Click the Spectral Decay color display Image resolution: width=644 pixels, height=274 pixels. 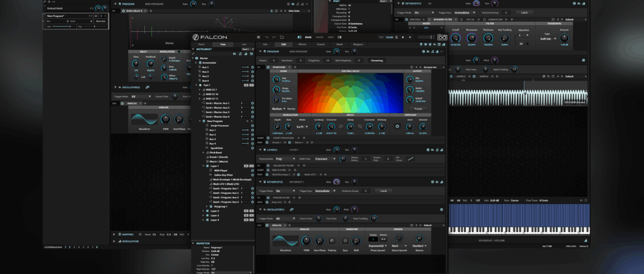point(350,93)
